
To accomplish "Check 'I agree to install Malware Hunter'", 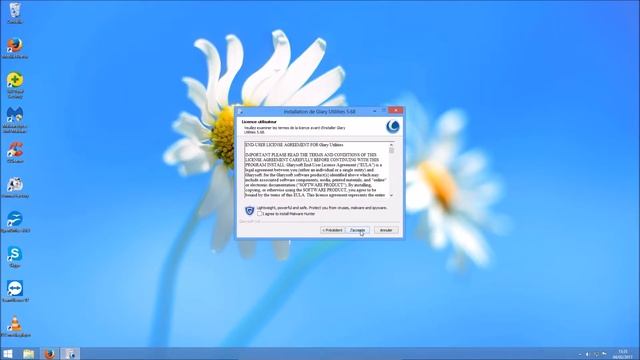I will click(260, 213).
